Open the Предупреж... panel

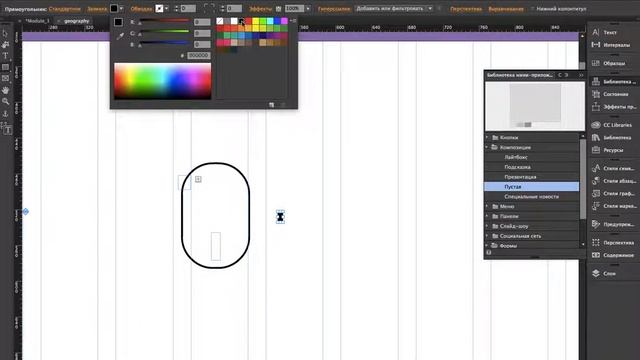point(613,224)
